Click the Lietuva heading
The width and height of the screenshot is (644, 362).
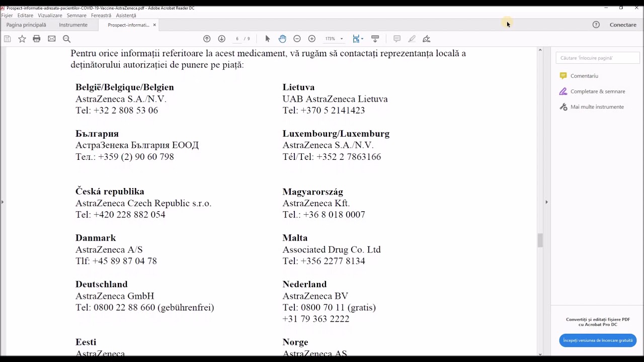point(298,87)
